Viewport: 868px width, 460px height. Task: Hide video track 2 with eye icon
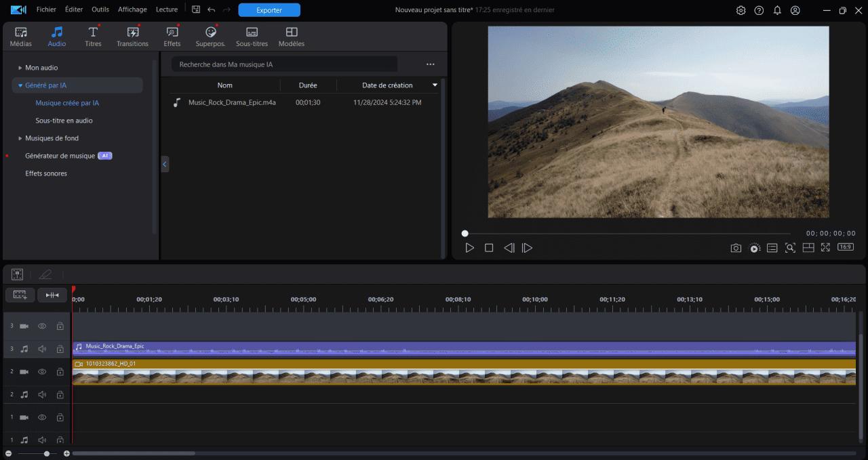click(42, 372)
